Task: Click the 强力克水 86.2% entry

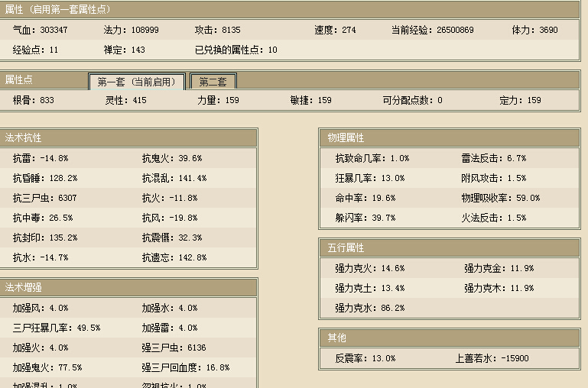Action: click(x=369, y=308)
